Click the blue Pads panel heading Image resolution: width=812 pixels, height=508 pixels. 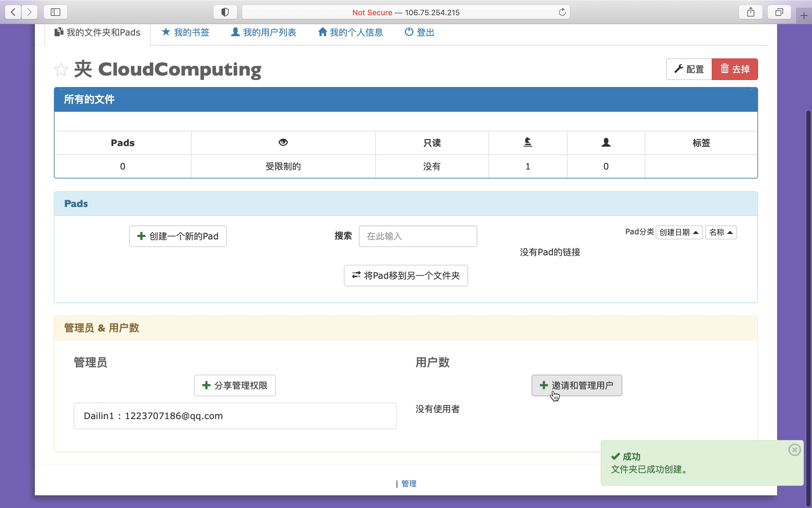pos(406,204)
